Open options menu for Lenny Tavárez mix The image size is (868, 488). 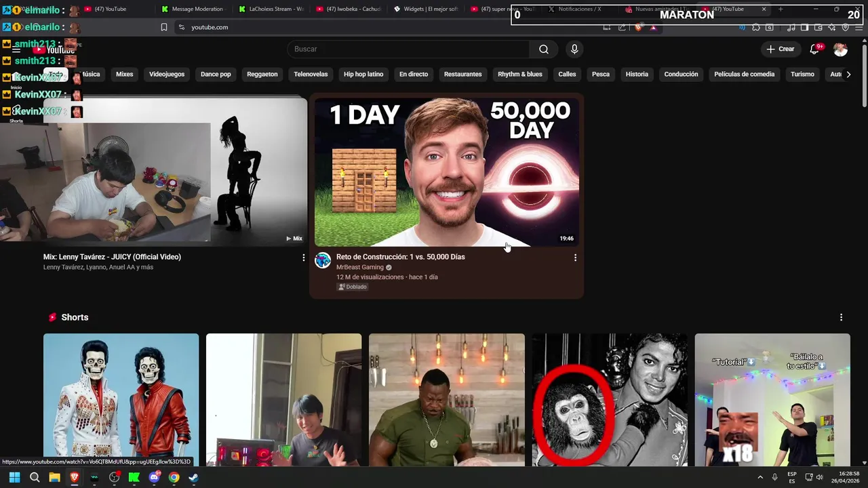tap(303, 258)
